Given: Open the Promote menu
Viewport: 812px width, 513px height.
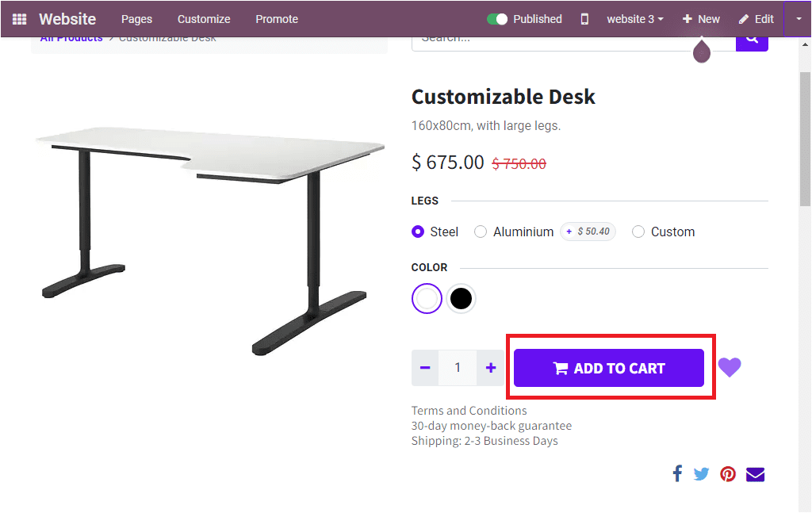Looking at the screenshot, I should 276,18.
